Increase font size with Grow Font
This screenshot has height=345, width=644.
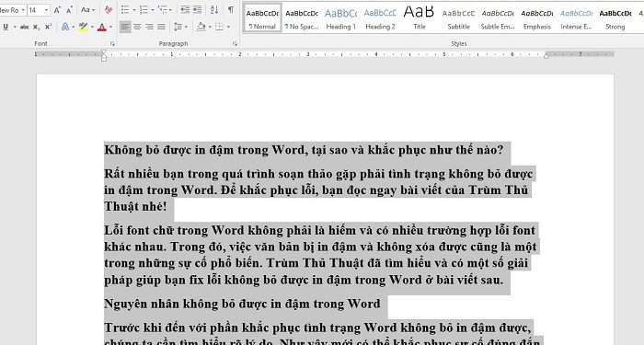click(x=57, y=10)
